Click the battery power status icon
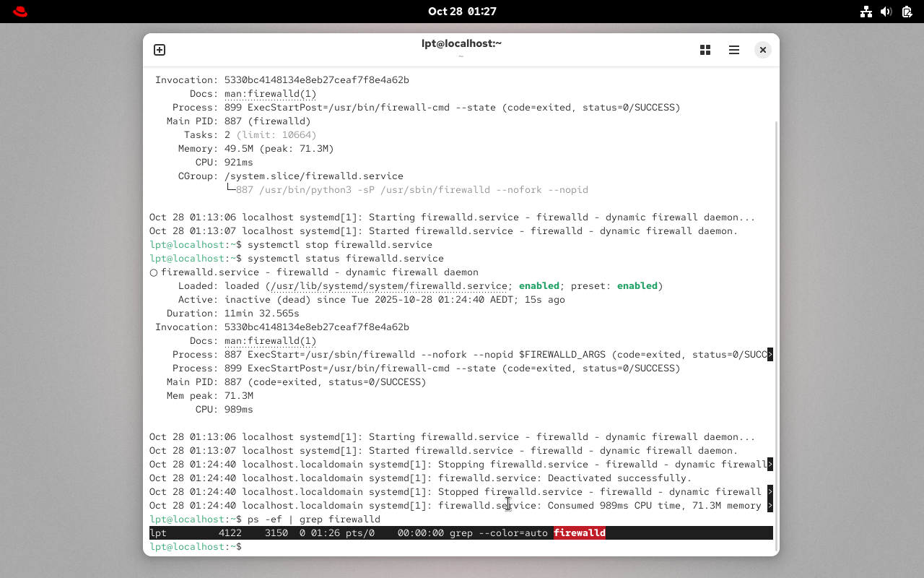 pyautogui.click(x=907, y=12)
